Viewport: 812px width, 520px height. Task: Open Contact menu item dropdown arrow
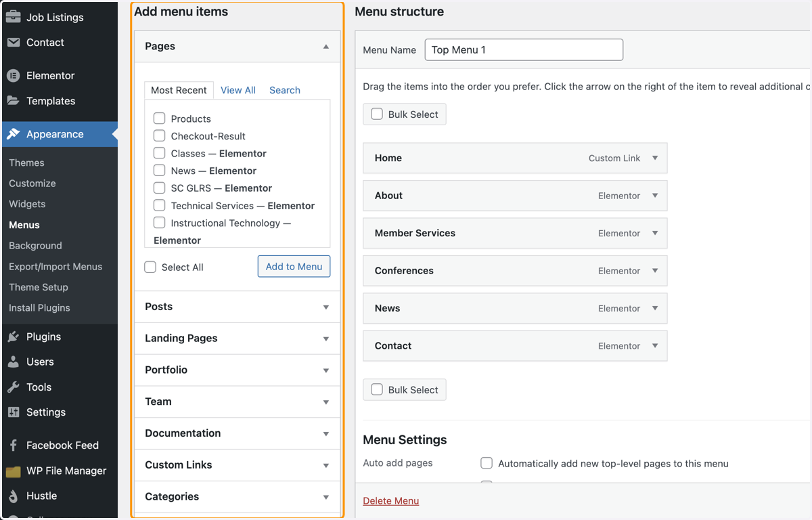(x=655, y=346)
